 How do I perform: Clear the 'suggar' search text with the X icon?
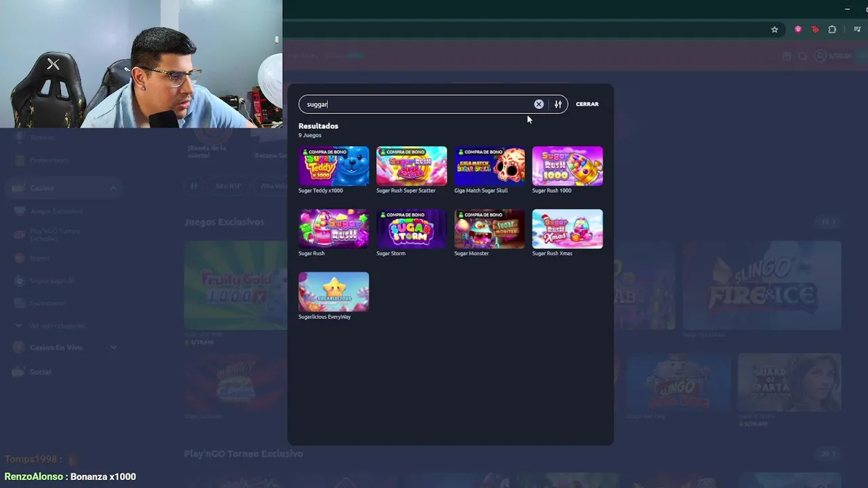tap(538, 104)
